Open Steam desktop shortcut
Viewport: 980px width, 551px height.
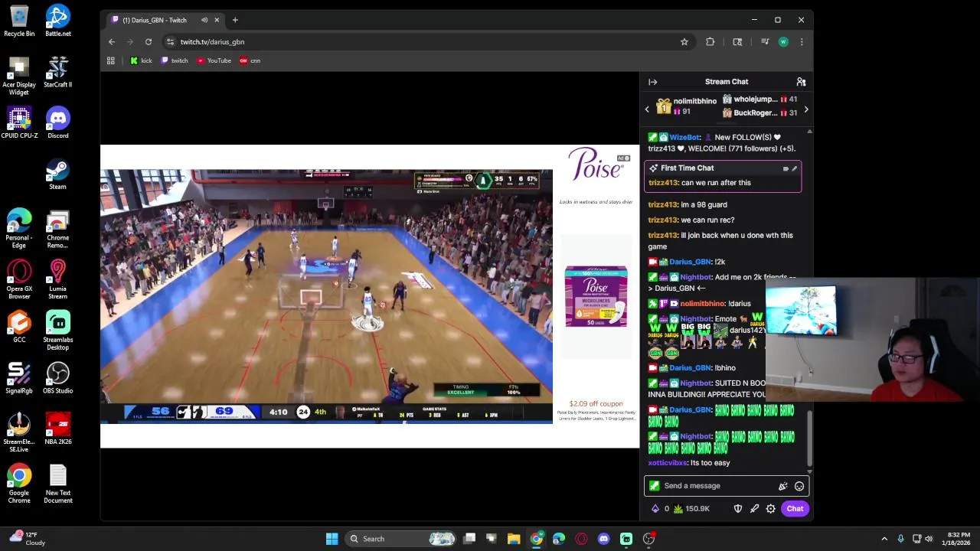click(x=57, y=174)
